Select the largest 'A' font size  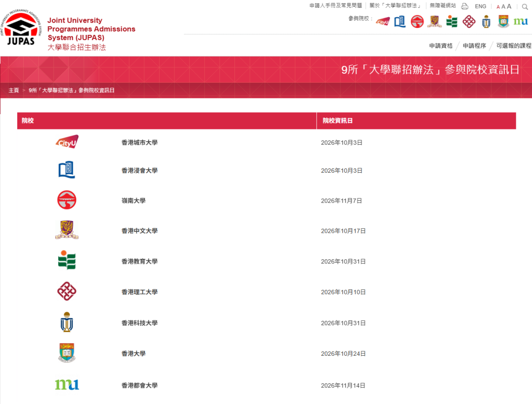coord(509,6)
